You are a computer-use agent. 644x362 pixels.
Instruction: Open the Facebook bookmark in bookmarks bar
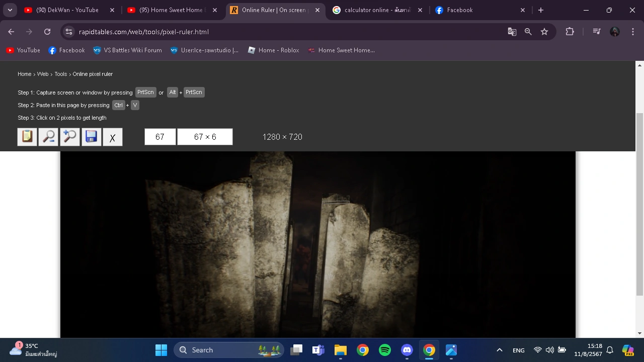(66, 50)
